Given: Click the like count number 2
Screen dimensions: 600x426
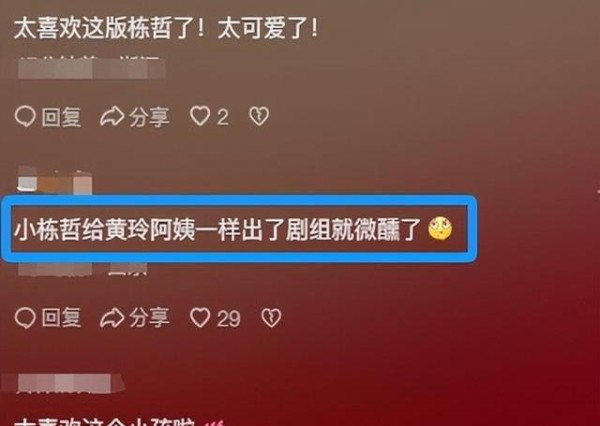Looking at the screenshot, I should point(223,117).
